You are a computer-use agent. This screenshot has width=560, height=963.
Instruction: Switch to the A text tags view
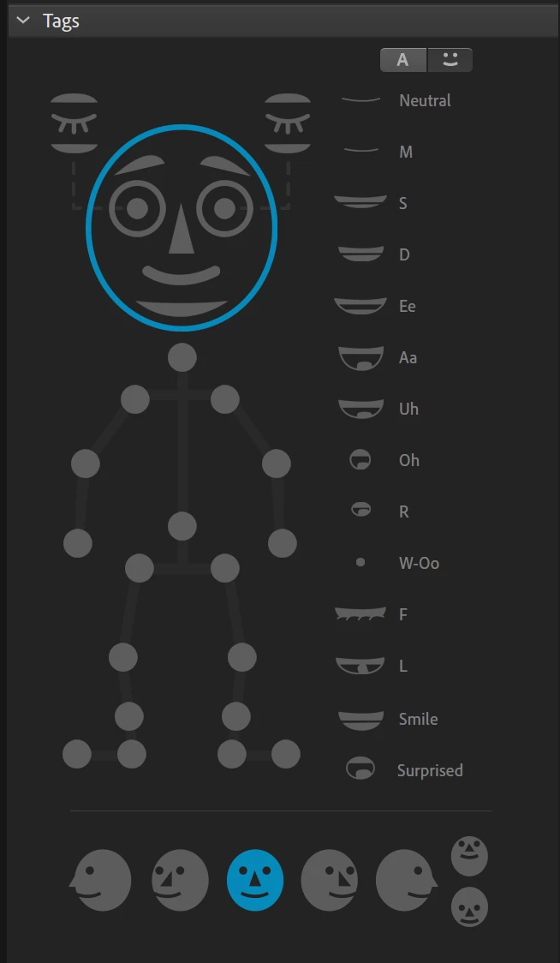coord(403,60)
